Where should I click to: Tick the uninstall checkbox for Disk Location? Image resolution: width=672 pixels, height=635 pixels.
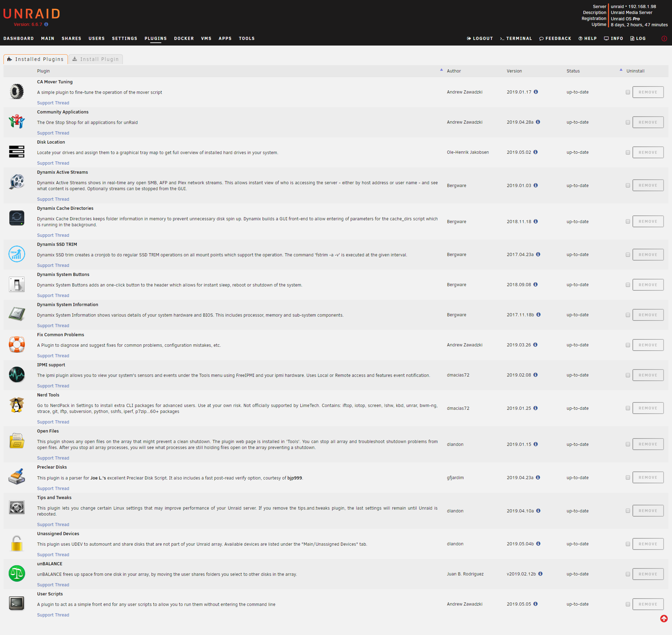pyautogui.click(x=628, y=153)
